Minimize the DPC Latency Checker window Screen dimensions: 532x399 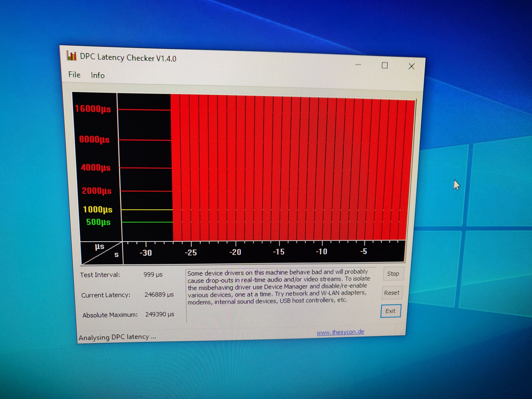point(358,65)
